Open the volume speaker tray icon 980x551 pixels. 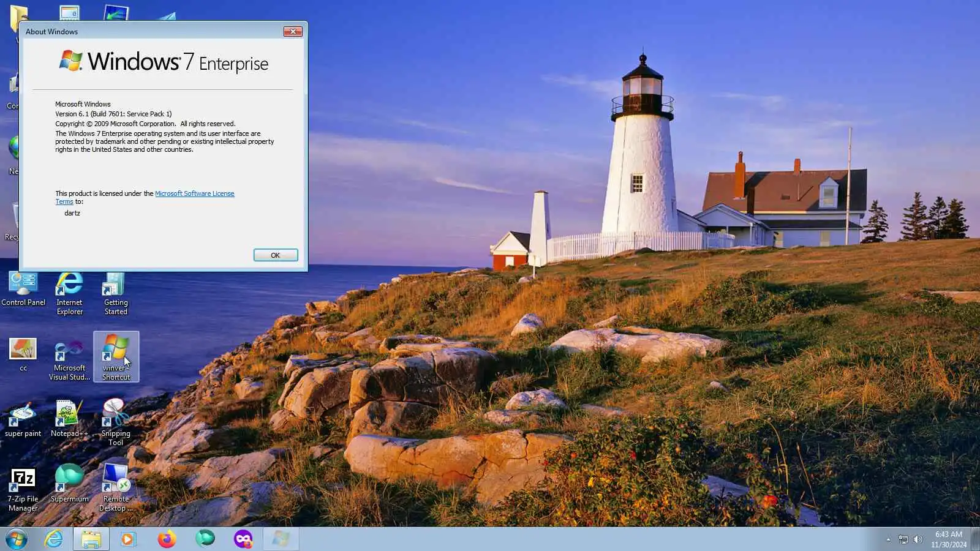(918, 539)
